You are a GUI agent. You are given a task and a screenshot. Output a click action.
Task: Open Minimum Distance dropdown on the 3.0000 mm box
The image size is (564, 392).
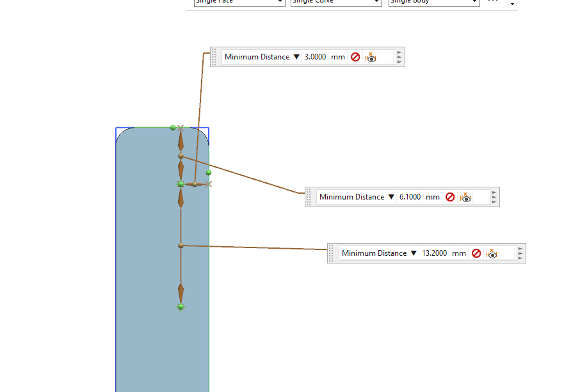[x=296, y=57]
